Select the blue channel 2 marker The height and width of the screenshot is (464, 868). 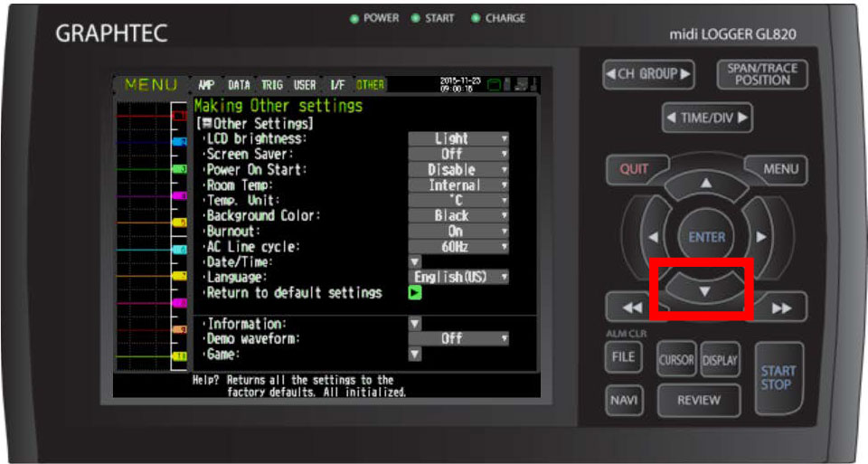pyautogui.click(x=179, y=142)
